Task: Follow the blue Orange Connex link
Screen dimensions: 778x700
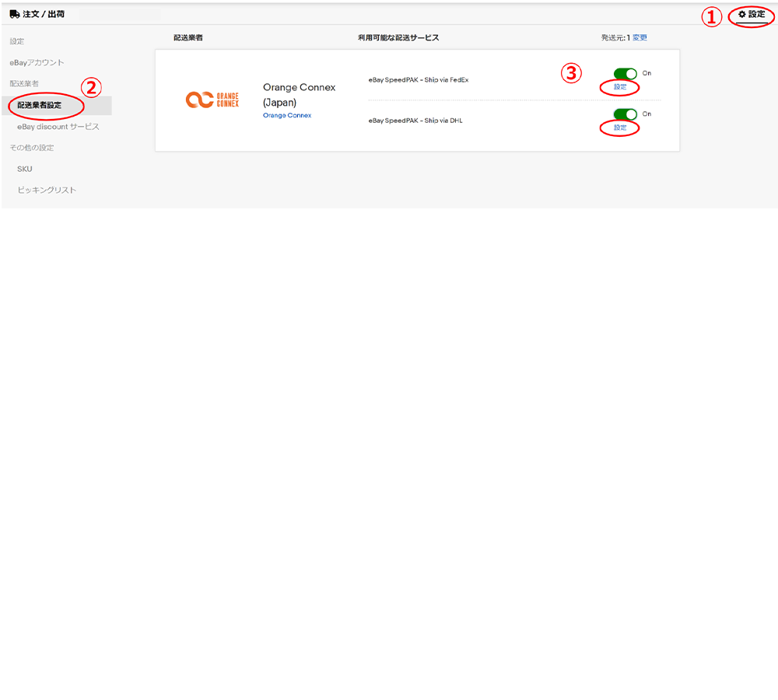Action: (x=287, y=115)
